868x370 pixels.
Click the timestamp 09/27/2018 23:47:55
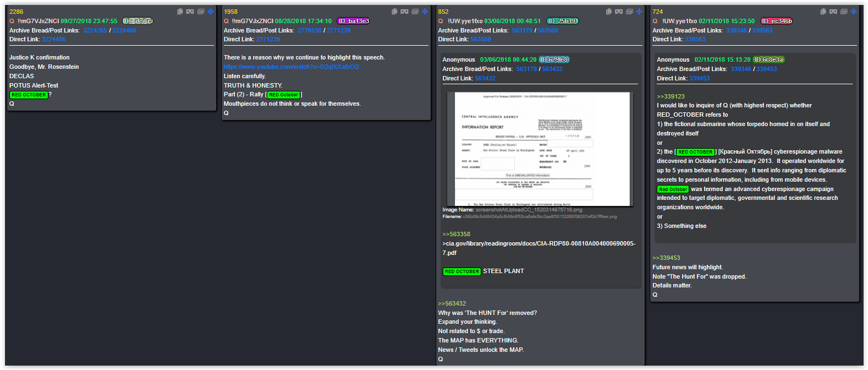click(89, 21)
